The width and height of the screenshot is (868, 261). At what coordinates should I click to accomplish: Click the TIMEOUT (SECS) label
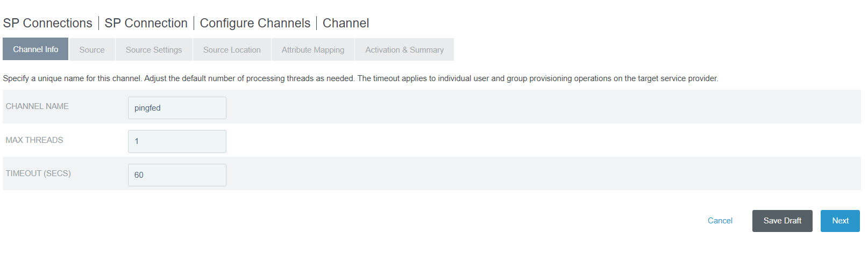point(38,173)
